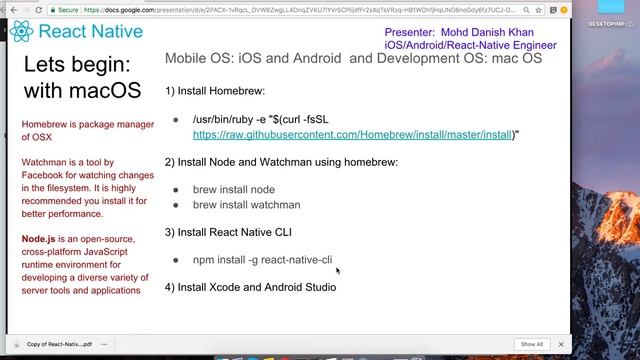Screen dimensions: 640x360
Task: Click the zoom magnifier icon in address bar
Action: (x=527, y=10)
